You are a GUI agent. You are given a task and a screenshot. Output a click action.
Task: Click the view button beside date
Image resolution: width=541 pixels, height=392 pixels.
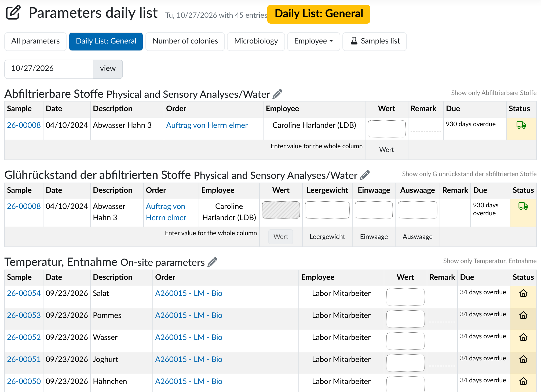click(108, 69)
